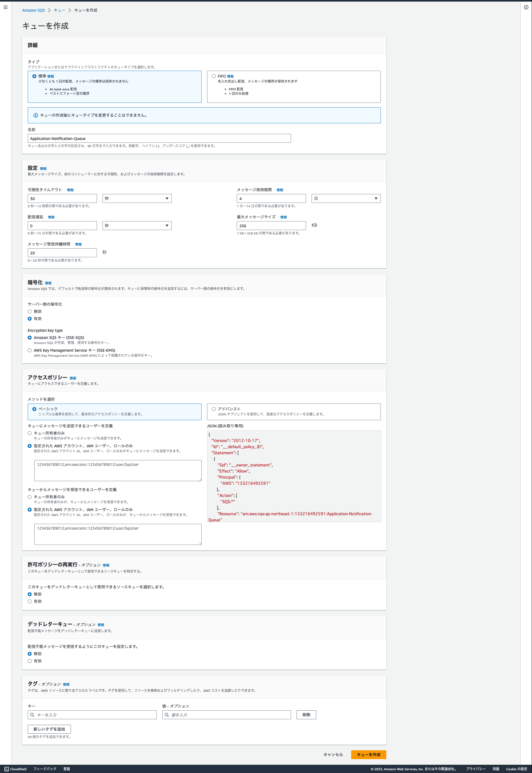Select the FIFO queue type radio

tap(214, 76)
